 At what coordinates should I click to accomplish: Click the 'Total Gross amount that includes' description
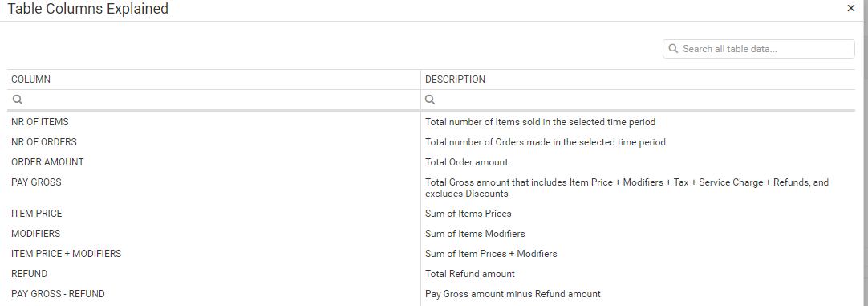[627, 188]
